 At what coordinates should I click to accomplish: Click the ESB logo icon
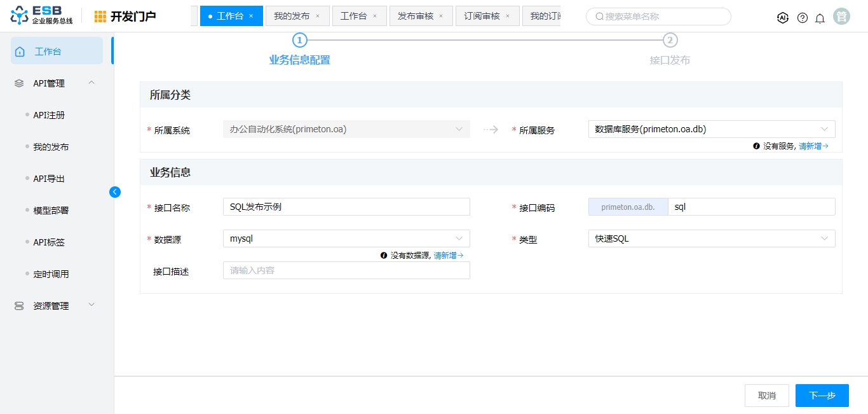coord(20,16)
